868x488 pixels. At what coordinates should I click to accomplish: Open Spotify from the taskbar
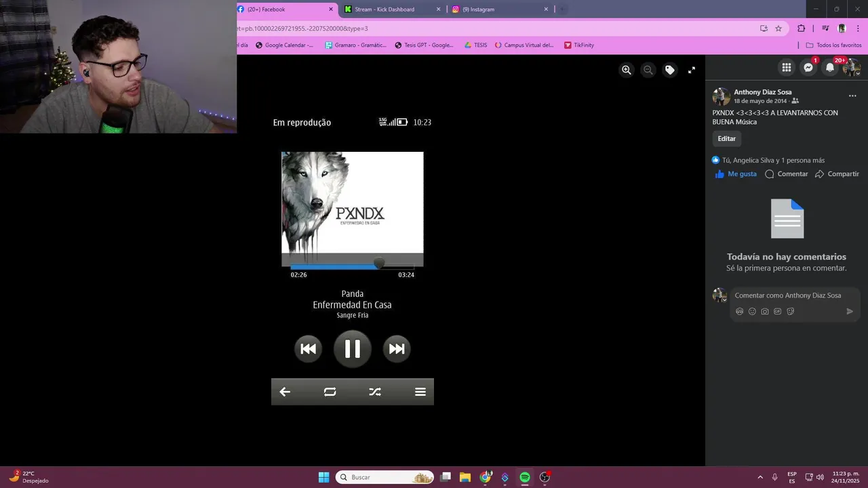pos(525,477)
